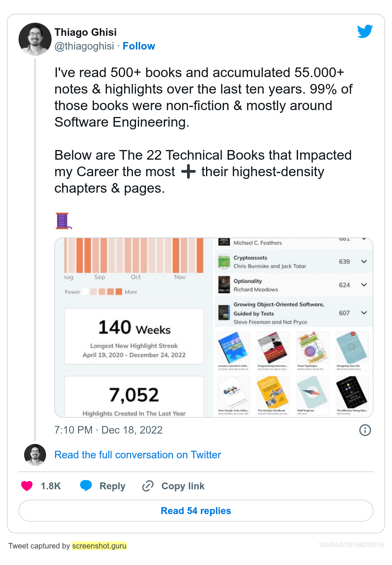Click Thiago Ghisi's large profile avatar

35,39
